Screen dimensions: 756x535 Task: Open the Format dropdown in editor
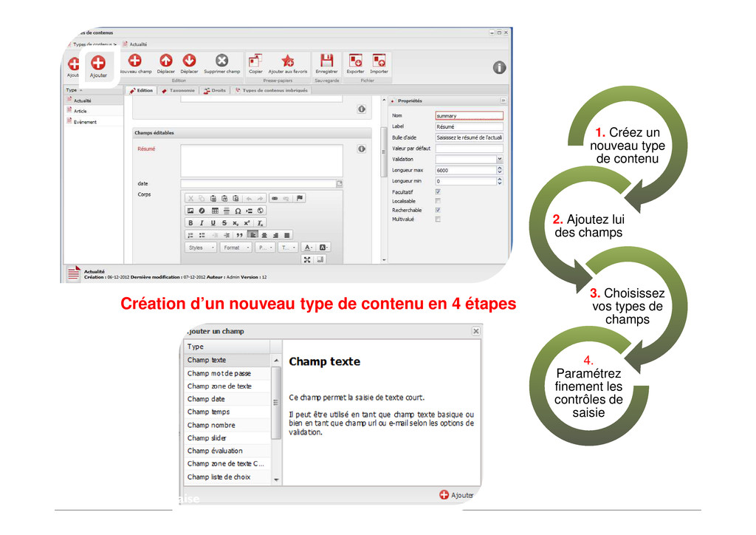coord(236,248)
